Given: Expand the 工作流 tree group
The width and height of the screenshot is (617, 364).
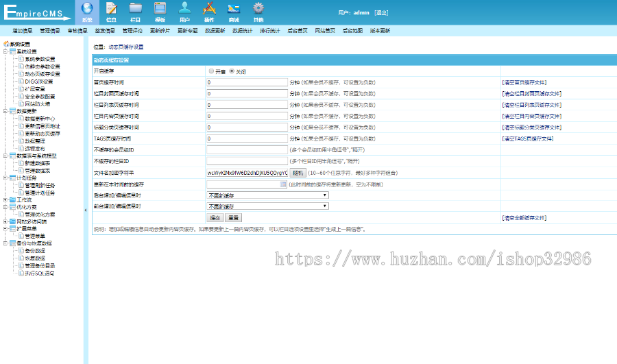Looking at the screenshot, I should click(x=5, y=199).
